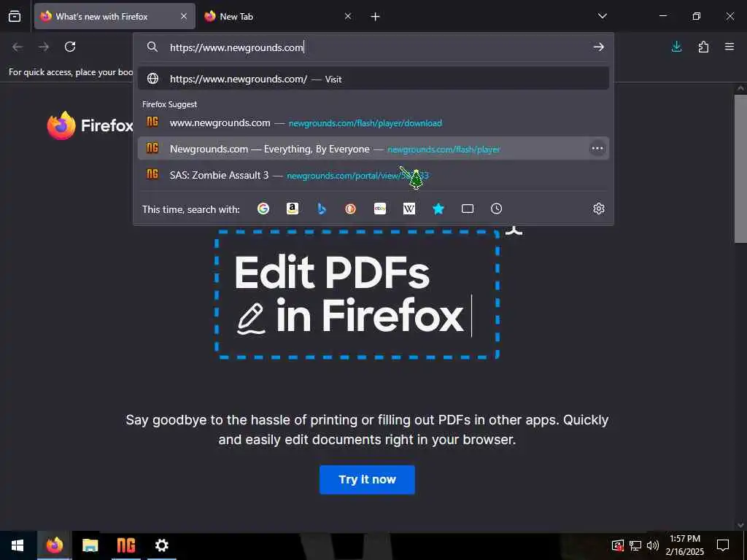Screen dimensions: 747x560
Task: Go forward one page
Action: click(x=44, y=47)
